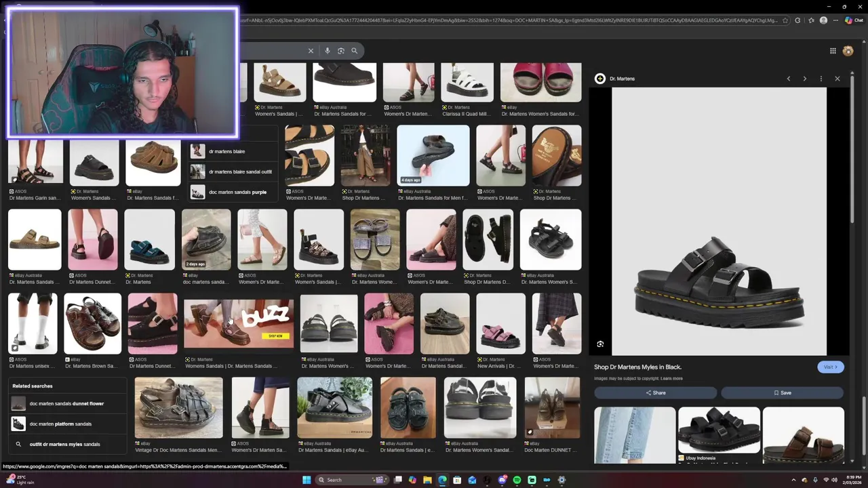This screenshot has height=488, width=868.
Task: Open related search doc marten platform sandals
Action: click(x=68, y=424)
